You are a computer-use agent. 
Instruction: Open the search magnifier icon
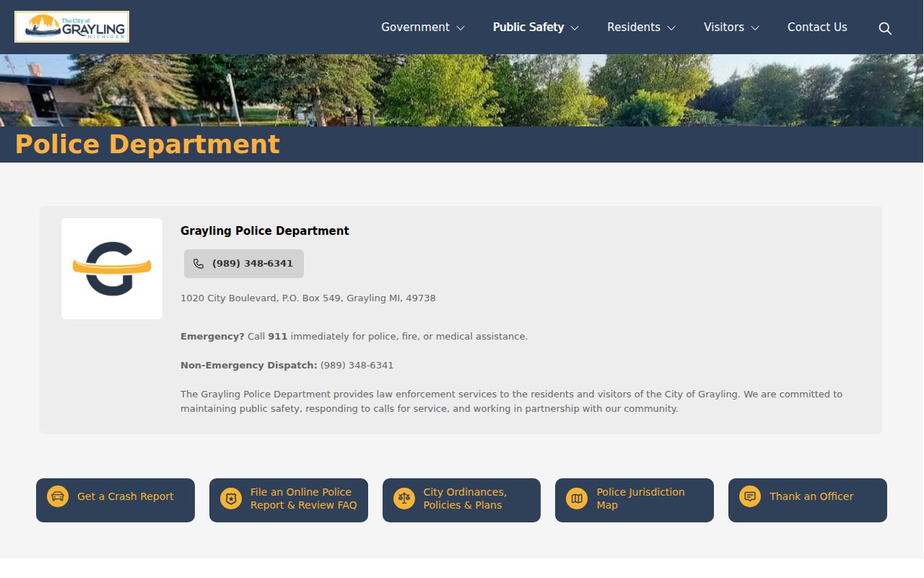pyautogui.click(x=885, y=28)
